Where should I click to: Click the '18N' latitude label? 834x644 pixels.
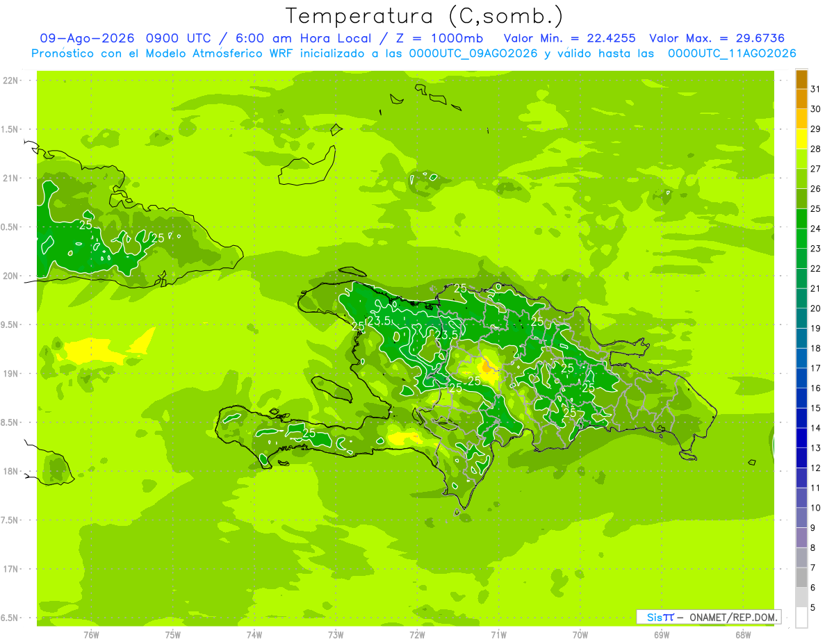(x=10, y=471)
